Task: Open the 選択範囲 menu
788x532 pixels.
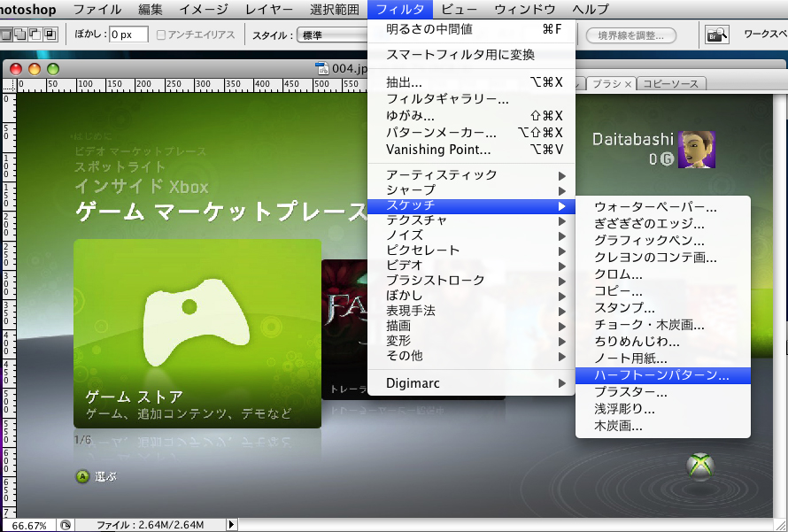Action: [334, 9]
